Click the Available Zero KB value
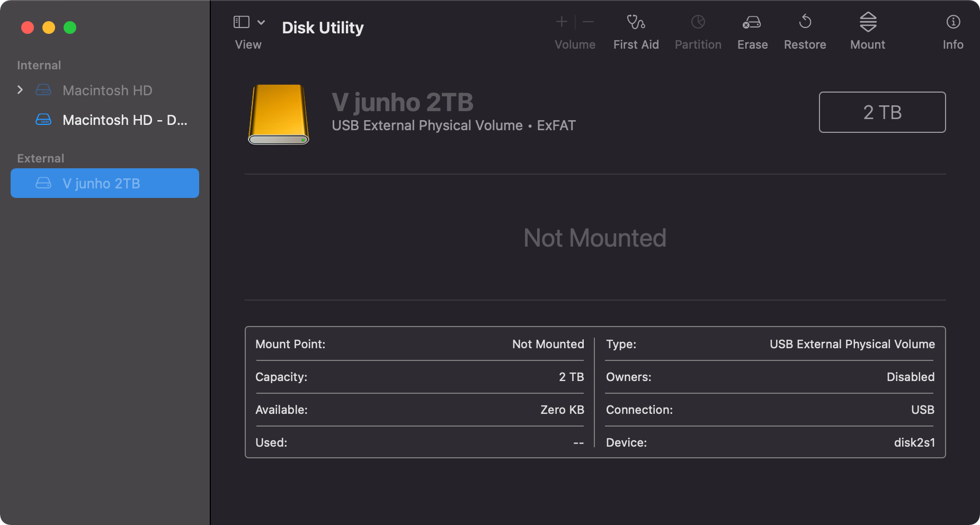 click(562, 410)
